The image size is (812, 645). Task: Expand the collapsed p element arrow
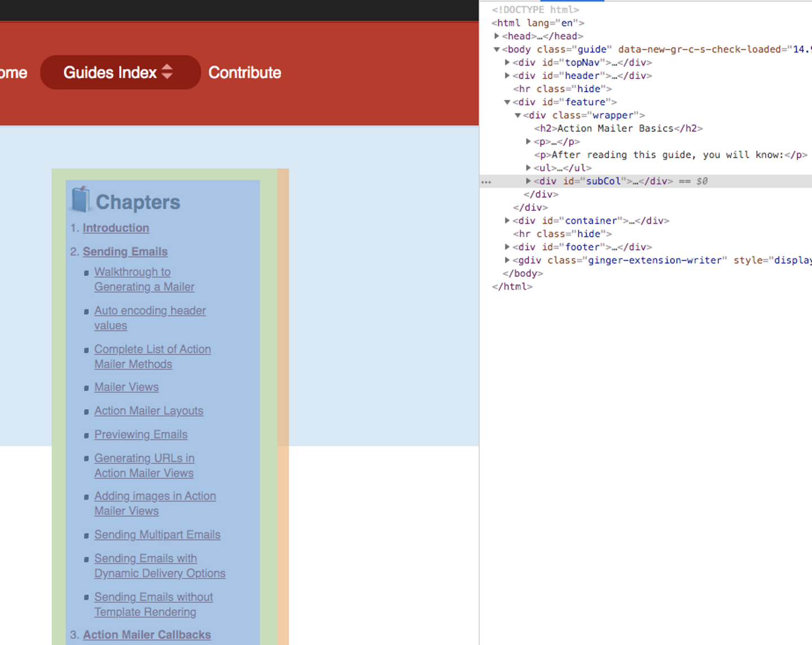[528, 142]
